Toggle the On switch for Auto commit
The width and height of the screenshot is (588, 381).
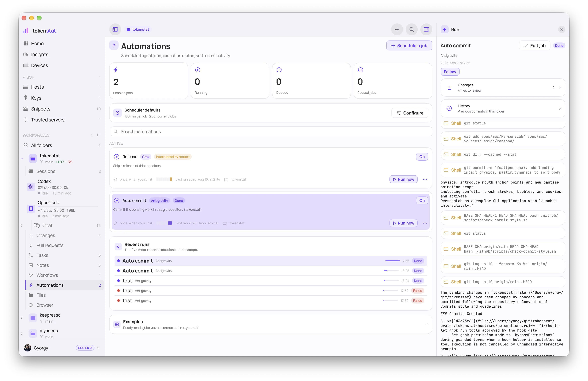422,200
